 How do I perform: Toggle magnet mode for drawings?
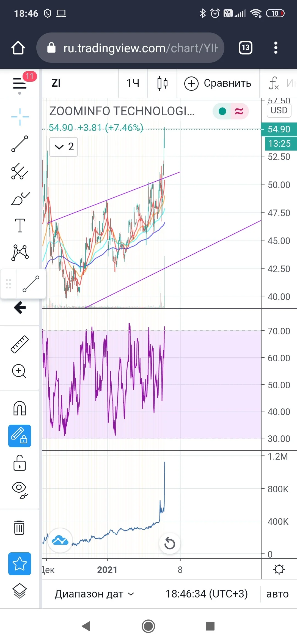pyautogui.click(x=20, y=408)
